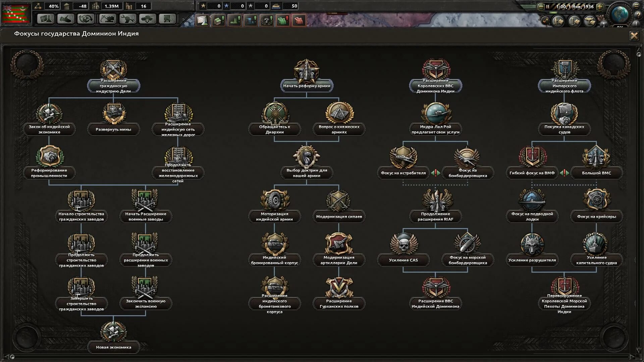Decrease game speed with minus button

click(541, 6)
